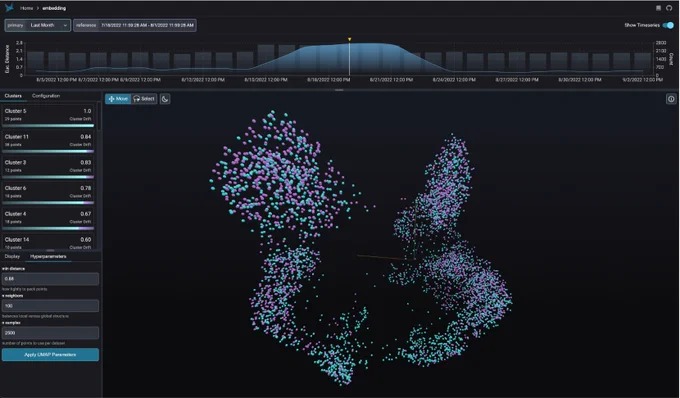This screenshot has width=680, height=398.
Task: Click the n samples input field
Action: (x=50, y=333)
